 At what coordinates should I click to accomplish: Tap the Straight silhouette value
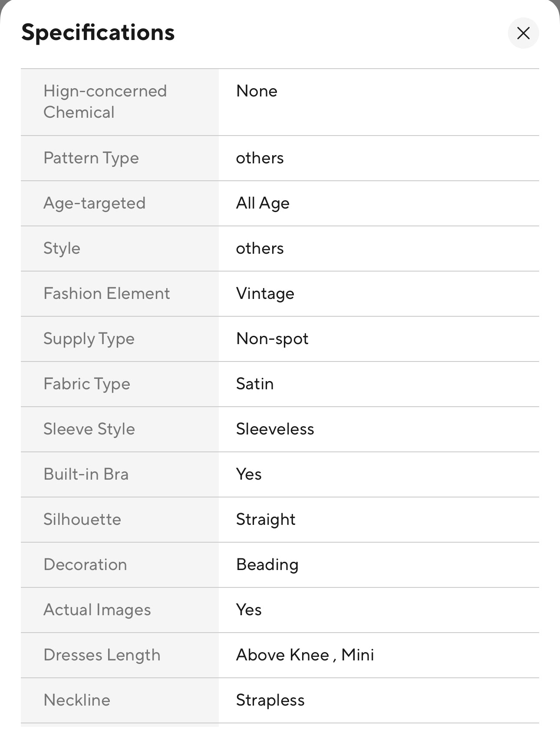click(266, 520)
